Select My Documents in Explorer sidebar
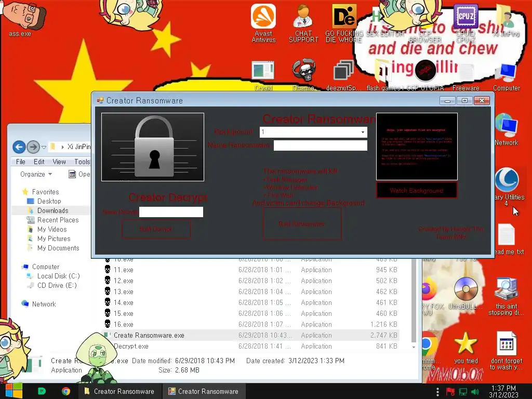Screen dimensions: 532x399 click(58, 248)
